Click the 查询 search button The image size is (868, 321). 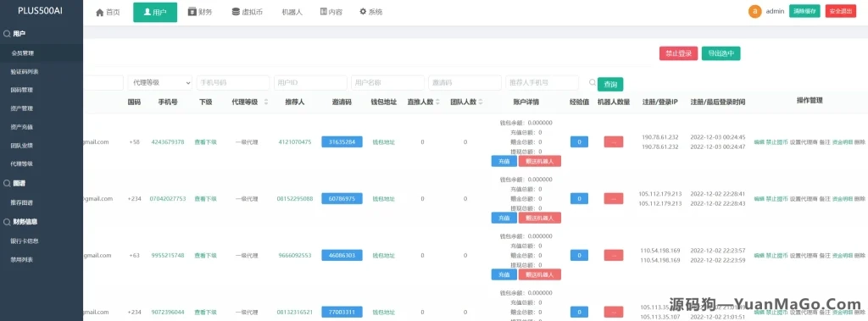pyautogui.click(x=610, y=84)
